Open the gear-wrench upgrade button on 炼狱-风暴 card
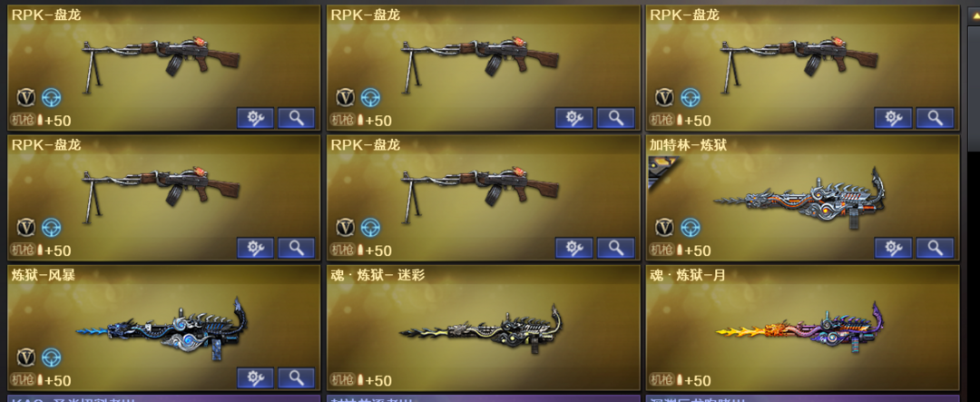 click(x=255, y=377)
